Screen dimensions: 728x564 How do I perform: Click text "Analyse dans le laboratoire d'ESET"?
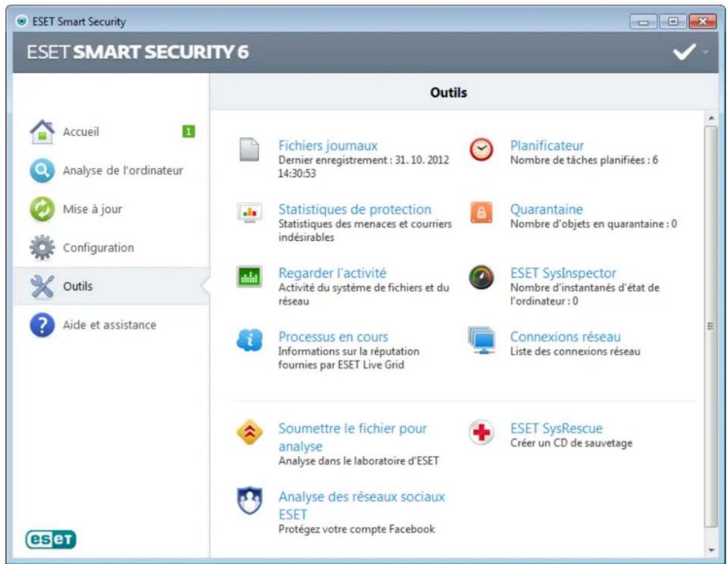359,460
